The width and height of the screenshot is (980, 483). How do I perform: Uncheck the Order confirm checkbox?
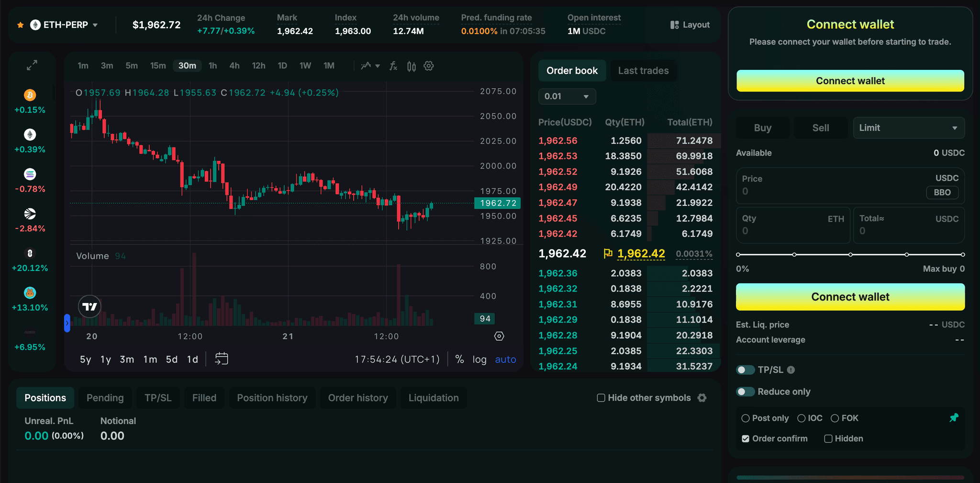click(x=746, y=438)
